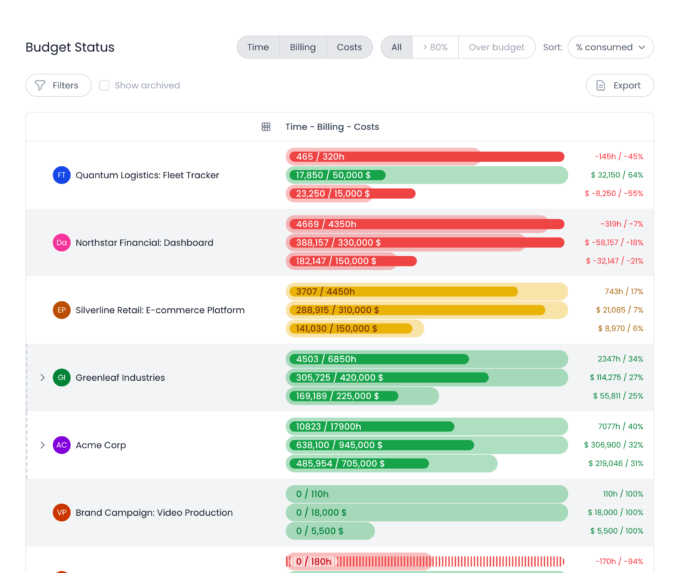Click the Acme Corp name
This screenshot has height=573, width=700.
101,445
